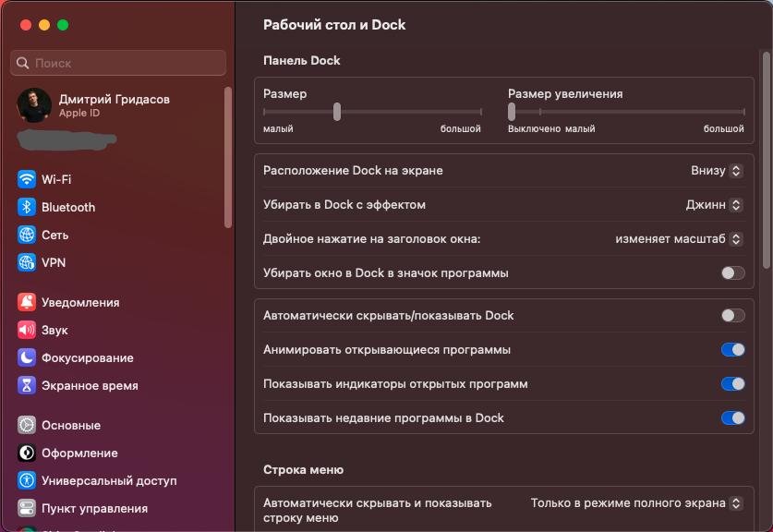The height and width of the screenshot is (532, 773).
Task: Open изменяет масштаб double-click dropdown
Action: [679, 239]
